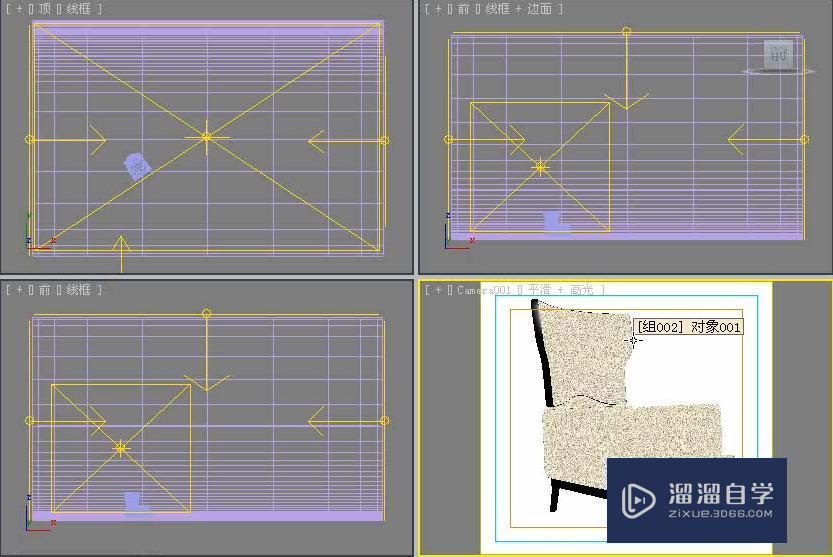
Task: Select left light circle handle in Top viewport
Action: (30, 139)
